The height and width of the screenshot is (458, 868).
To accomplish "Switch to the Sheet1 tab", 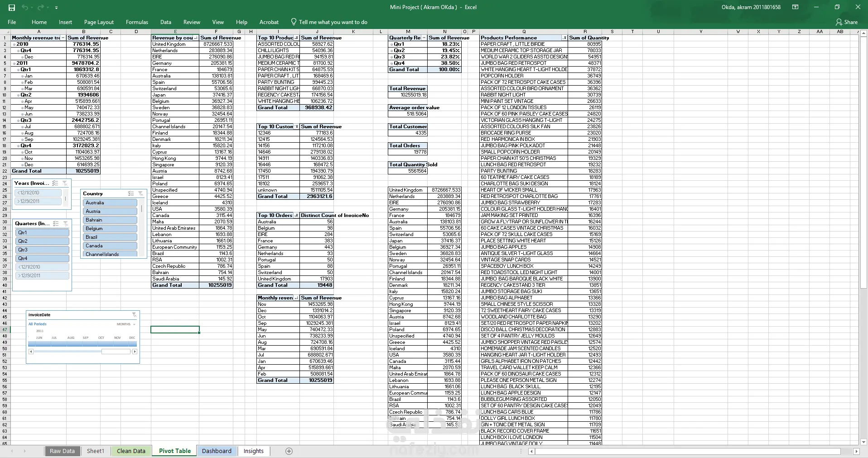I will [95, 451].
